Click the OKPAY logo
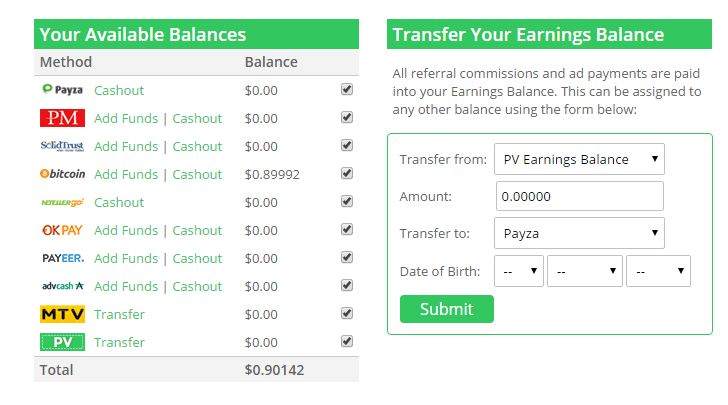Image resolution: width=728 pixels, height=405 pixels. click(x=62, y=230)
